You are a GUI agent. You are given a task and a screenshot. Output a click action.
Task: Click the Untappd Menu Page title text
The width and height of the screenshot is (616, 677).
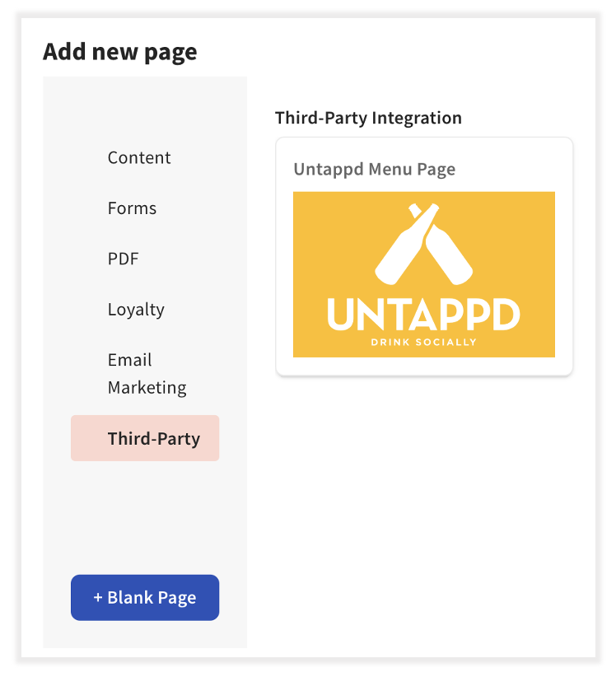coord(375,169)
